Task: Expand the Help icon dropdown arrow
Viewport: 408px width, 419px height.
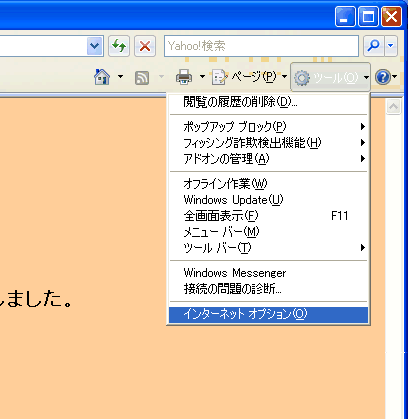Action: click(395, 77)
